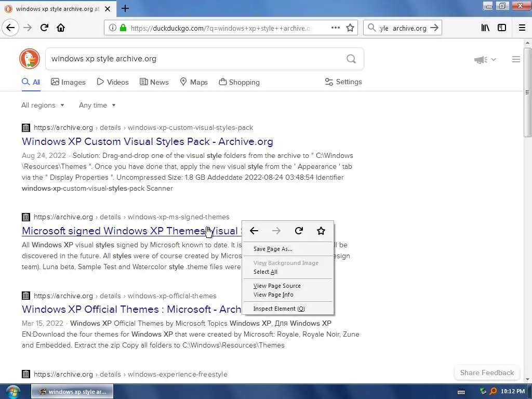Viewport: 532px width, 399px height.
Task: Click the orange magnifier tray icon
Action: 493,391
